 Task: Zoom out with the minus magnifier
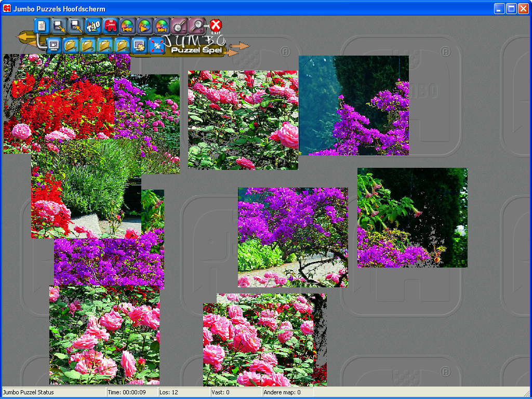point(179,25)
